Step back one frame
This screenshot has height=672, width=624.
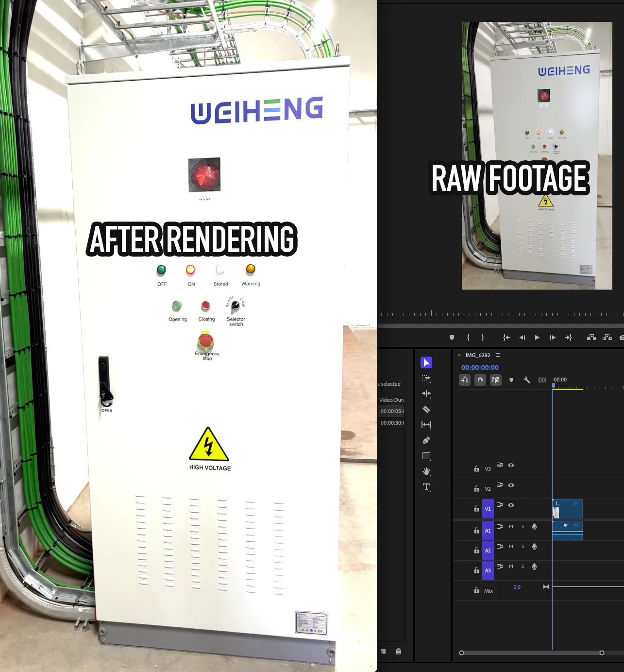click(x=523, y=338)
